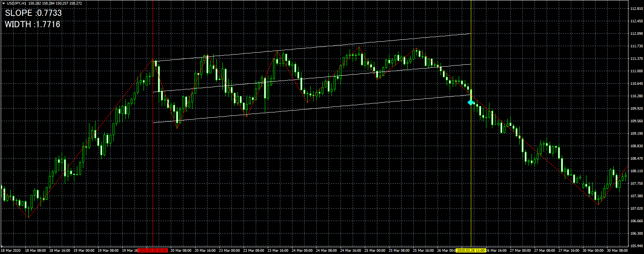This screenshot has height=254, width=644.
Task: Select the upper white channel line
Action: pos(312,47)
